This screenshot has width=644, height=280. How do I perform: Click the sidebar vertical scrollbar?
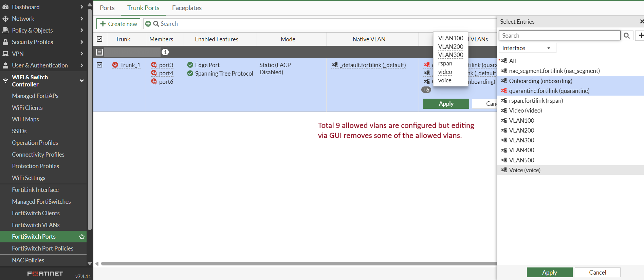pyautogui.click(x=90, y=119)
